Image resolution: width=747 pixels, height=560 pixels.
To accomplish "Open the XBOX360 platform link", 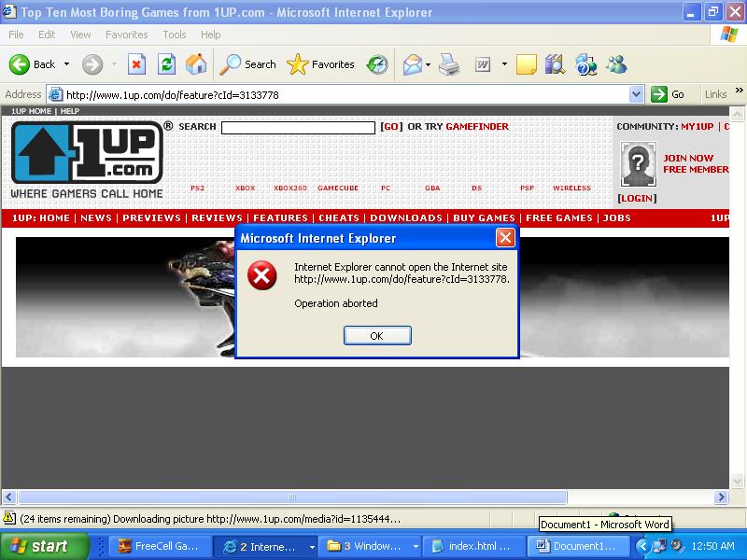I will 290,189.
